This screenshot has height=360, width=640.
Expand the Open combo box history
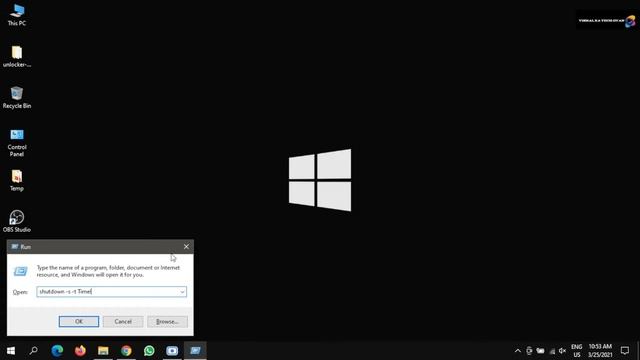(182, 292)
